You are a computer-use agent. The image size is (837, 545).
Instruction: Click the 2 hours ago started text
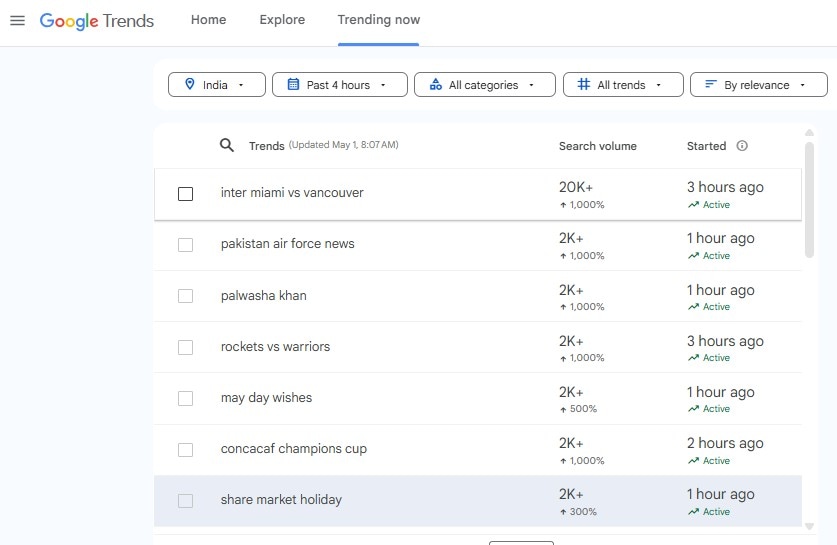pyautogui.click(x=725, y=443)
